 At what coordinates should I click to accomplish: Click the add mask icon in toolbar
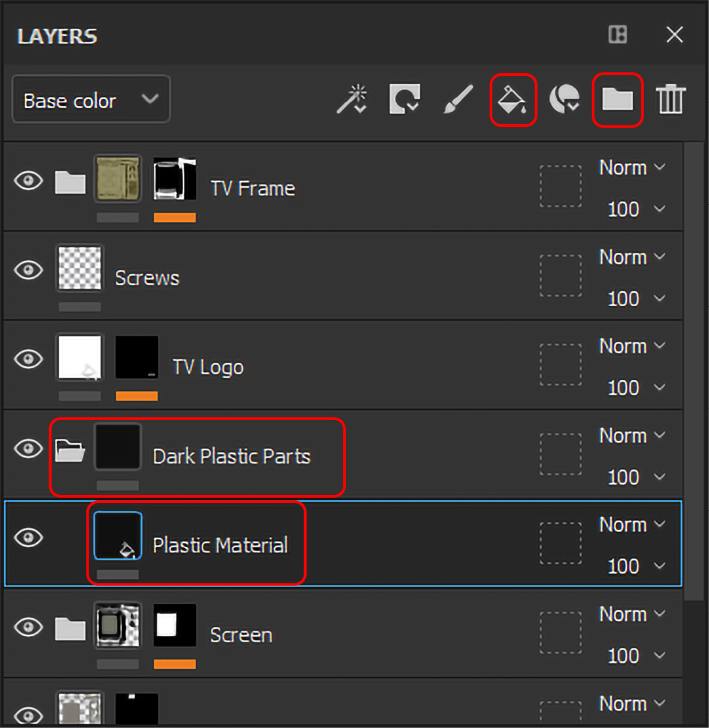point(404,99)
